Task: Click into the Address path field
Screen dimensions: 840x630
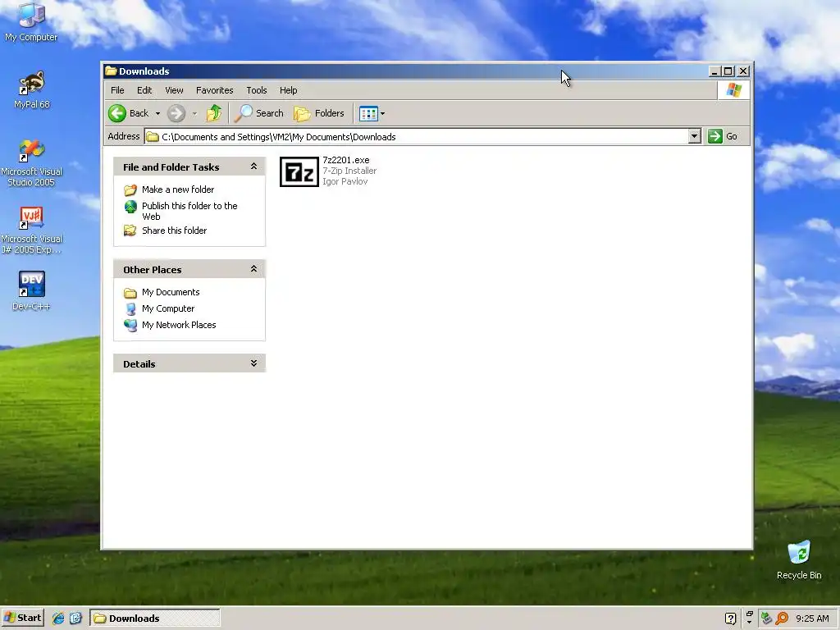Action: tap(417, 137)
